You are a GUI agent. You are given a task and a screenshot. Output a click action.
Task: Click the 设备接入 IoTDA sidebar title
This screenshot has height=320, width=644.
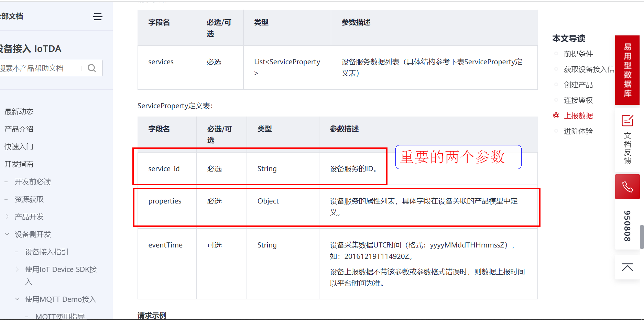tap(30, 49)
